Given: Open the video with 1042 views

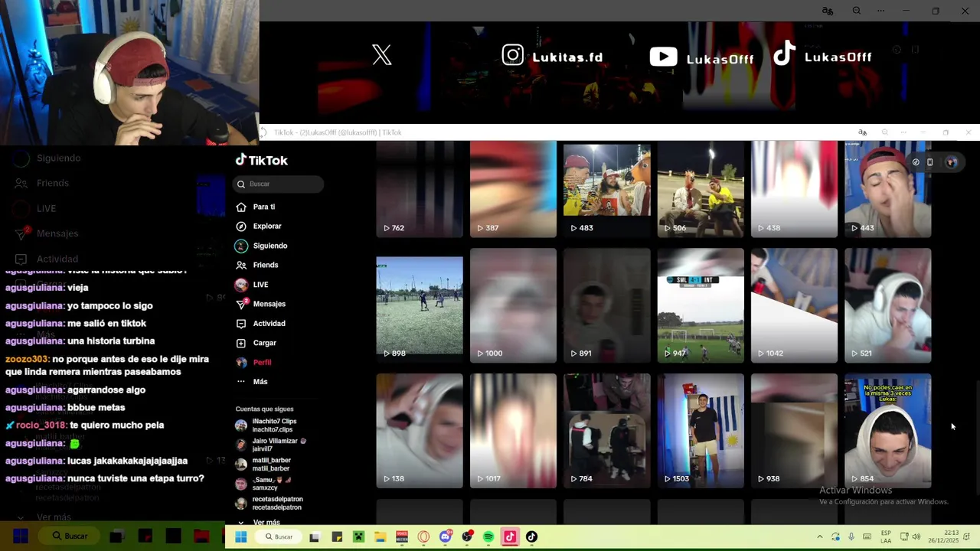Looking at the screenshot, I should [794, 305].
